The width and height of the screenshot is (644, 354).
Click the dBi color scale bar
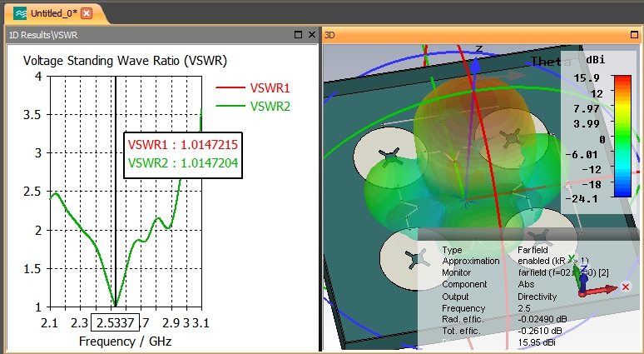(x=622, y=136)
